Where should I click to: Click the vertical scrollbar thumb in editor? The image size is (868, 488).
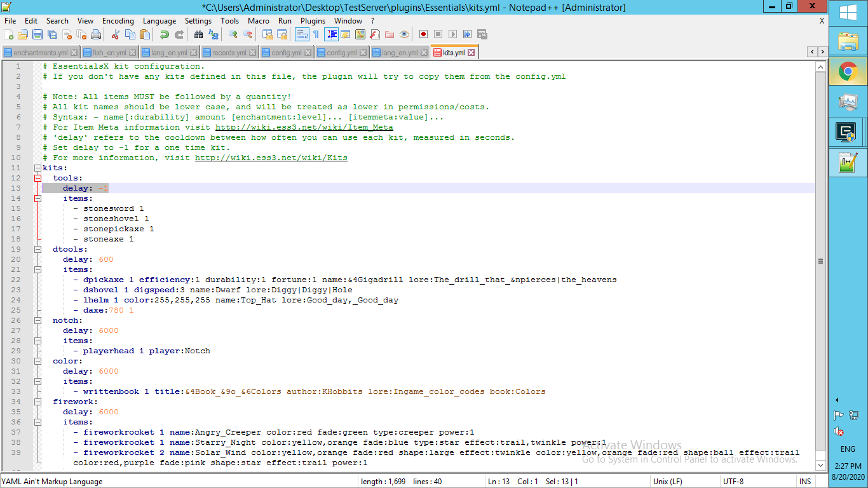point(820,261)
